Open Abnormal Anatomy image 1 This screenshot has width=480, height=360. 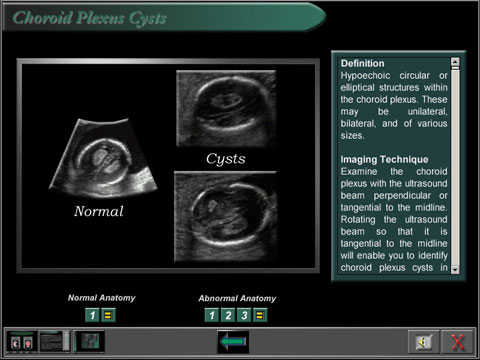tap(212, 315)
